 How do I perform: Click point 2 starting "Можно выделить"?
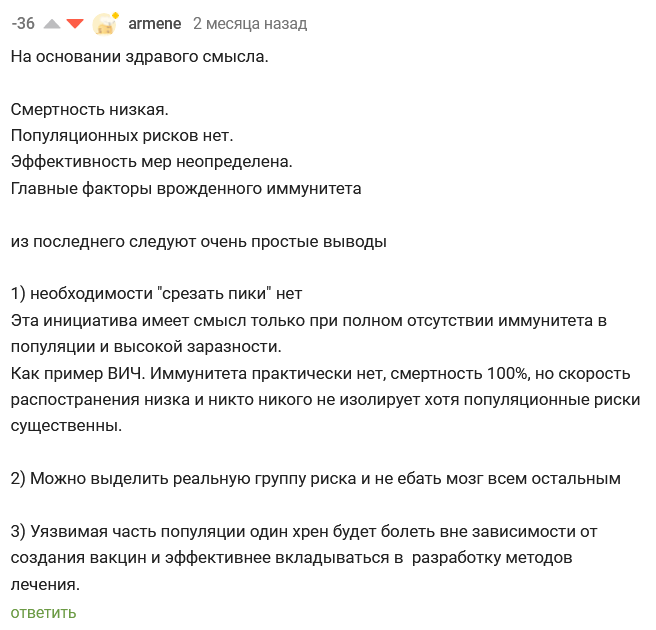click(x=315, y=479)
